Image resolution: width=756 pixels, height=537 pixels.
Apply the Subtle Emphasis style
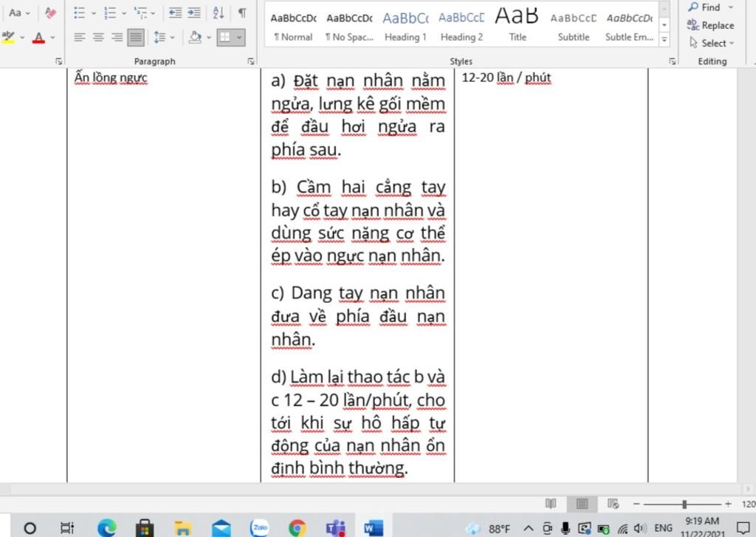point(629,27)
